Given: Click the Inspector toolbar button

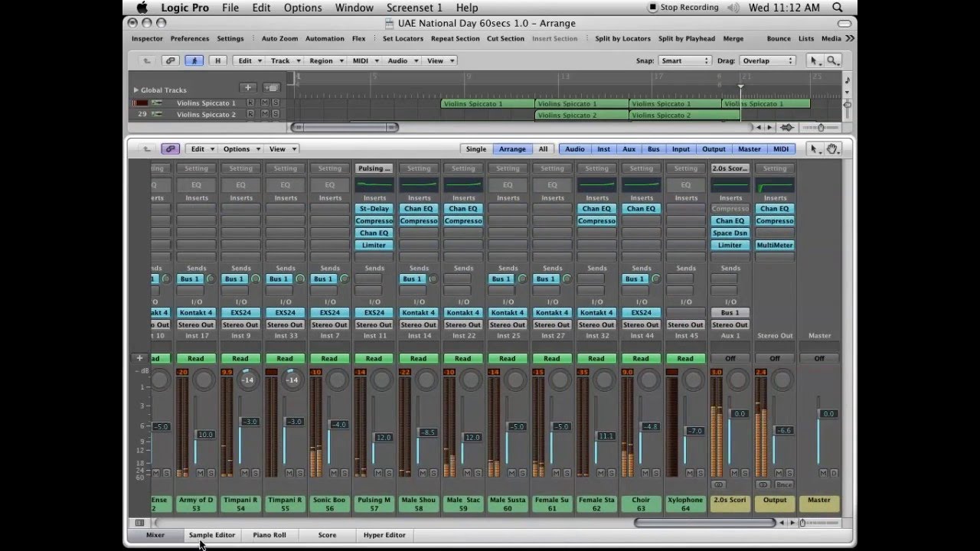Looking at the screenshot, I should coord(147,38).
